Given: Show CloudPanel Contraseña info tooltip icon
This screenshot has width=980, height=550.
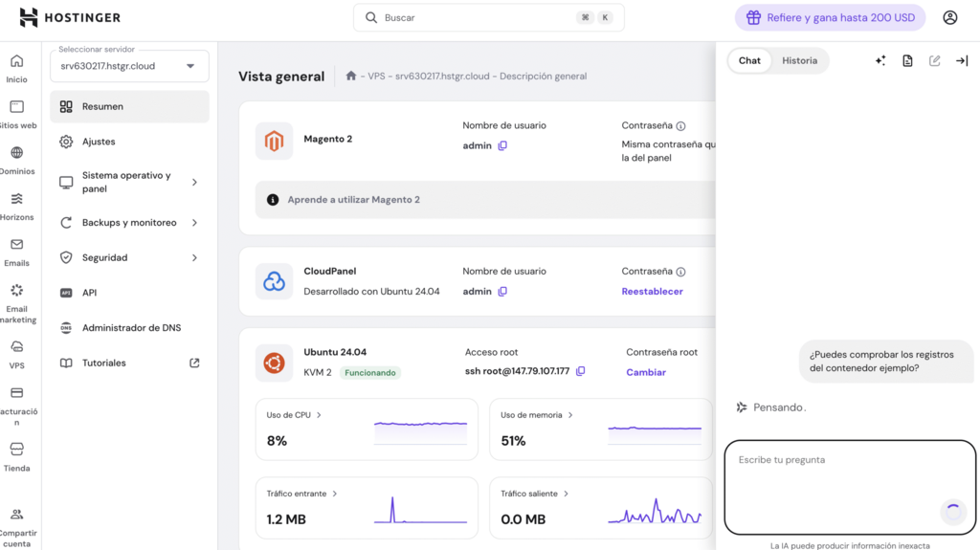Looking at the screenshot, I should [680, 272].
